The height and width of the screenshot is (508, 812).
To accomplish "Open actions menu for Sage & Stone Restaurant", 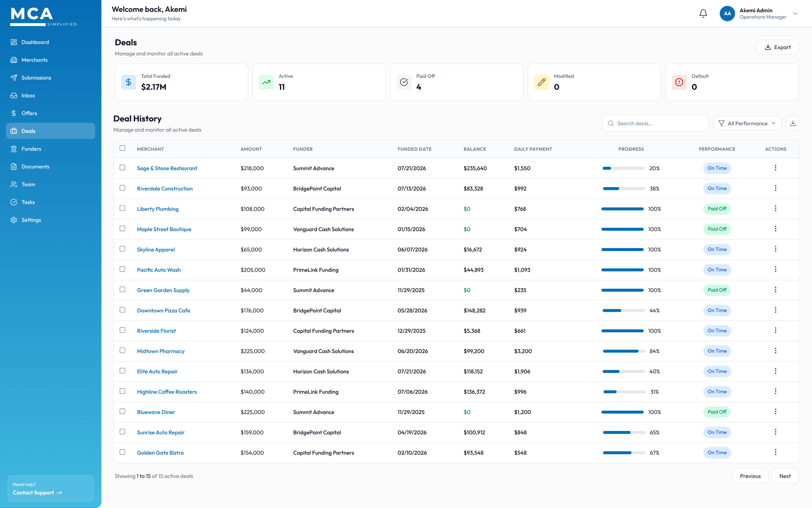I will (x=775, y=168).
